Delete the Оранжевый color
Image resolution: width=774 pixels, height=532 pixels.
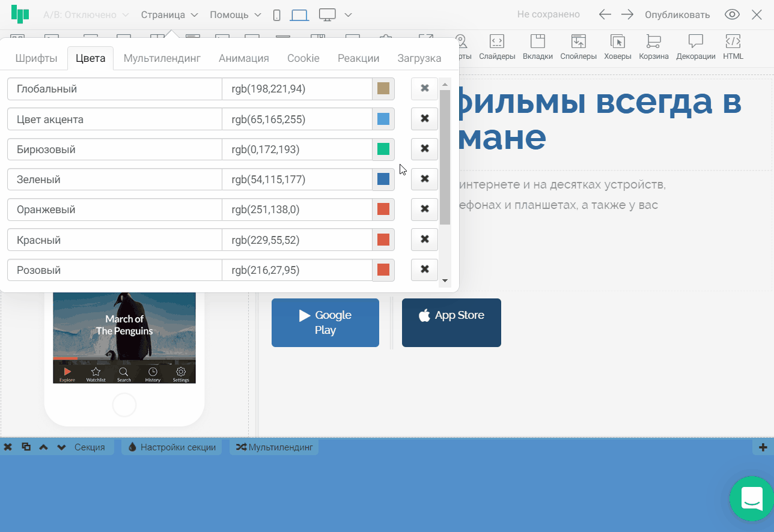[x=424, y=208]
